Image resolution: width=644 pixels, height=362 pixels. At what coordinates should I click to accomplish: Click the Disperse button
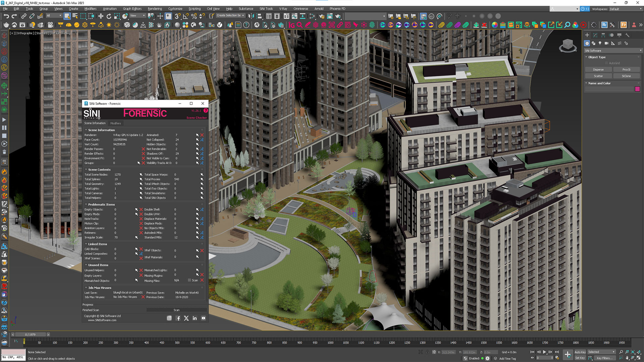pos(598,70)
